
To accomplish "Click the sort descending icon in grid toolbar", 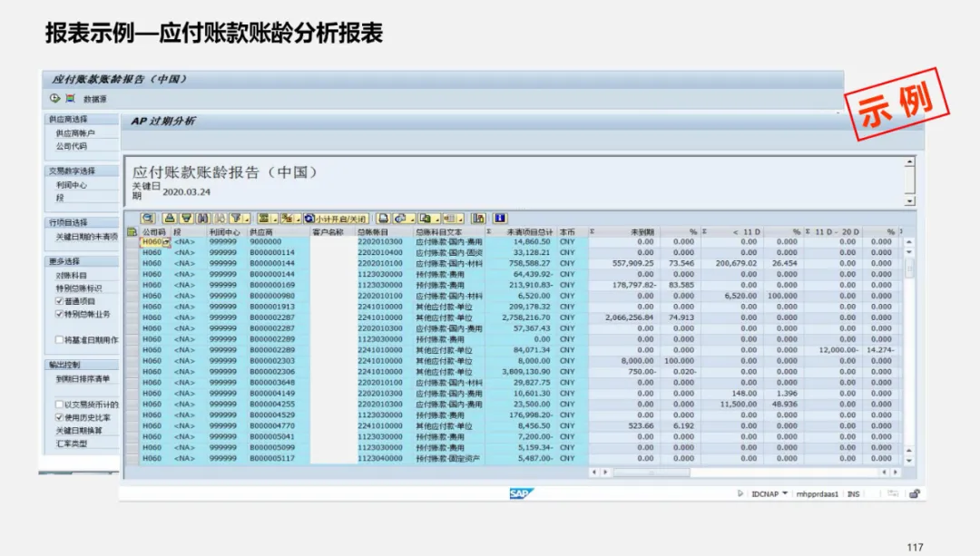I will 186,219.
